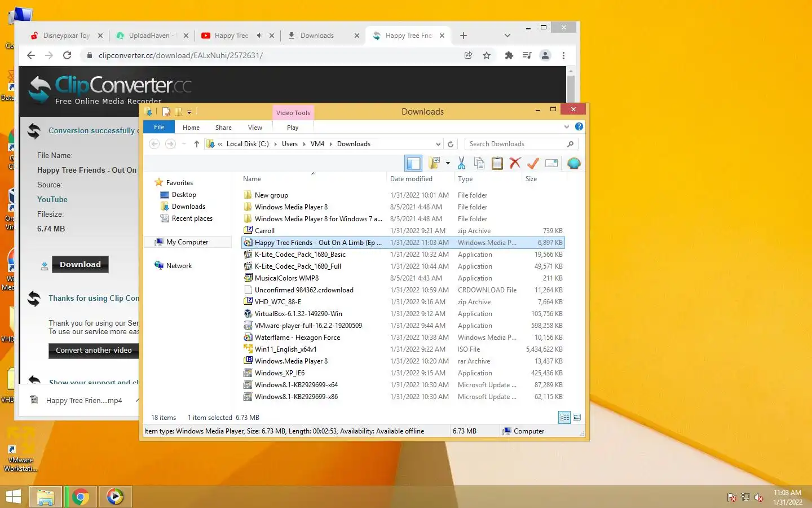
Task: Open the address bar history dropdown
Action: click(x=438, y=144)
